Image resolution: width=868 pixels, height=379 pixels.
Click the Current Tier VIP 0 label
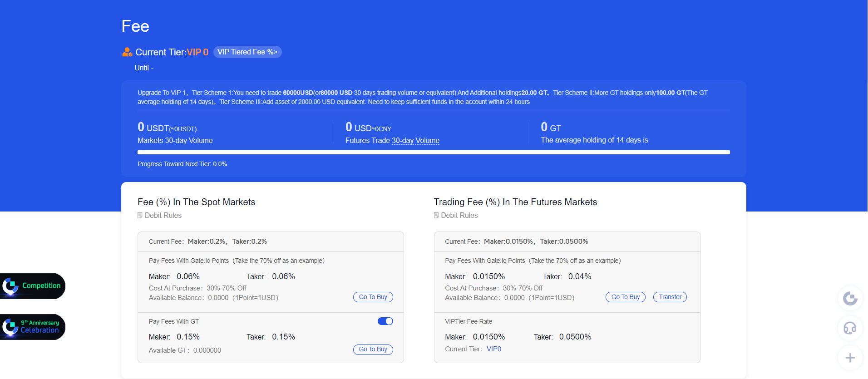172,52
